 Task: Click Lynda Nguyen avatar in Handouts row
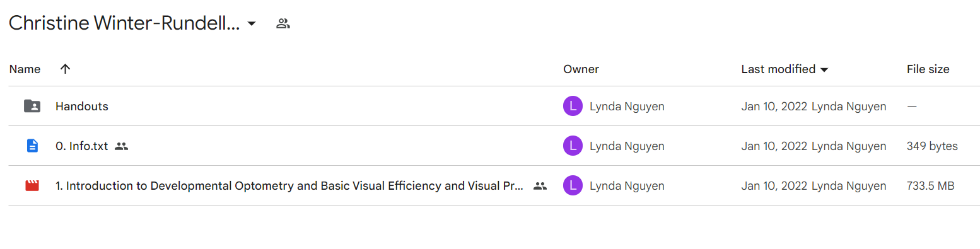[572, 107]
